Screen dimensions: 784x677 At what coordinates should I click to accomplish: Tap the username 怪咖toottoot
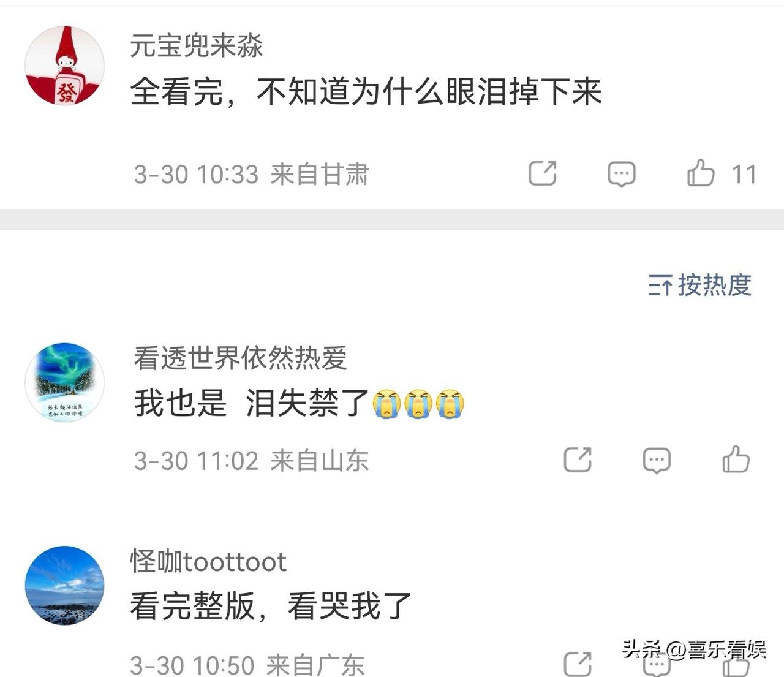coord(208,561)
